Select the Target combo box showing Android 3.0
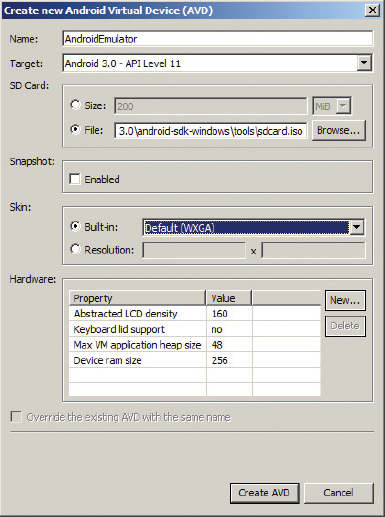The height and width of the screenshot is (517, 385). coord(217,63)
